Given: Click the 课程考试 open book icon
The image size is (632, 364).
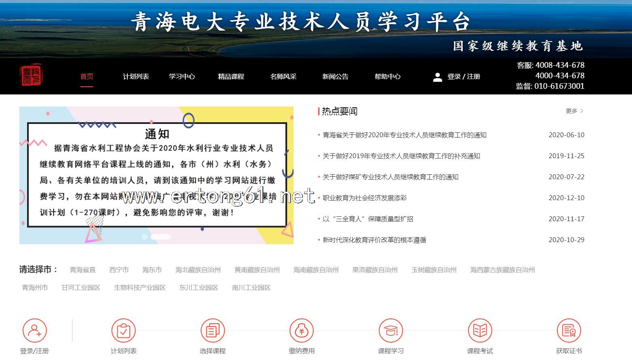Looking at the screenshot, I should click(480, 331).
